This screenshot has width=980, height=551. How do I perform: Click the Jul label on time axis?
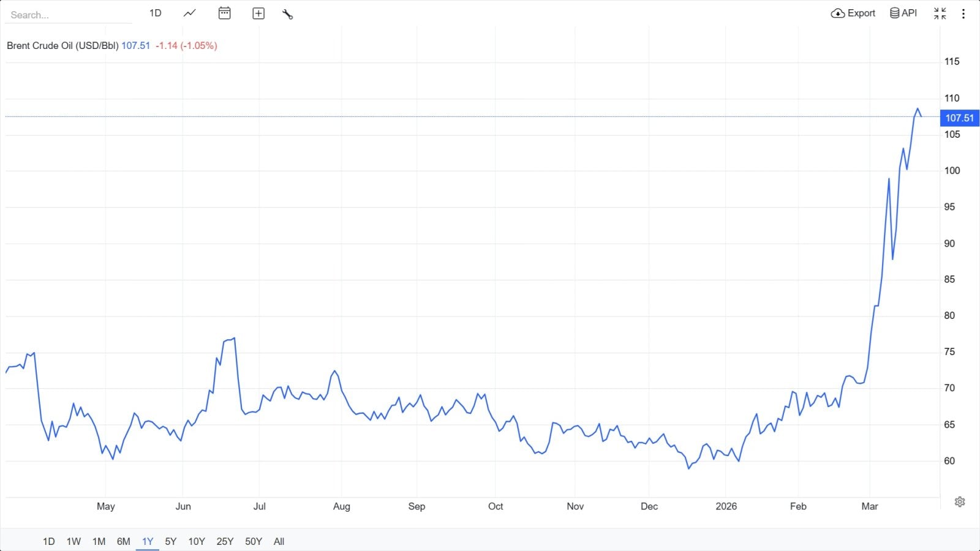[x=260, y=506]
